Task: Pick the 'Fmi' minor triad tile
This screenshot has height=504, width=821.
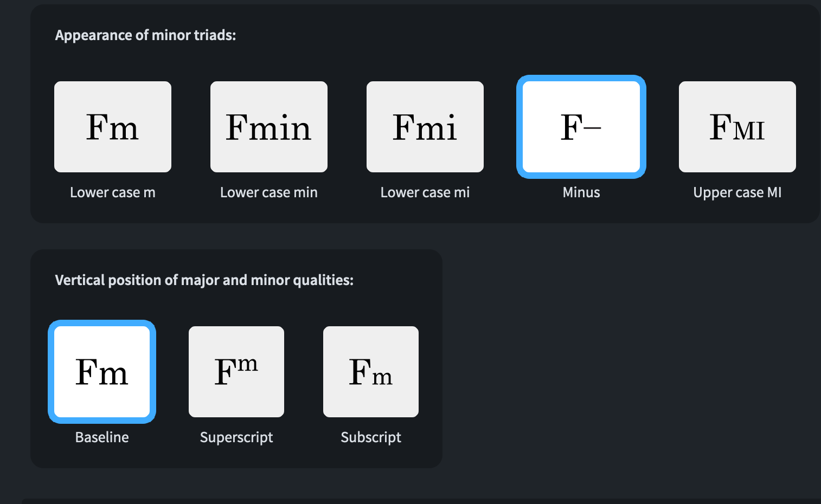Action: [425, 127]
